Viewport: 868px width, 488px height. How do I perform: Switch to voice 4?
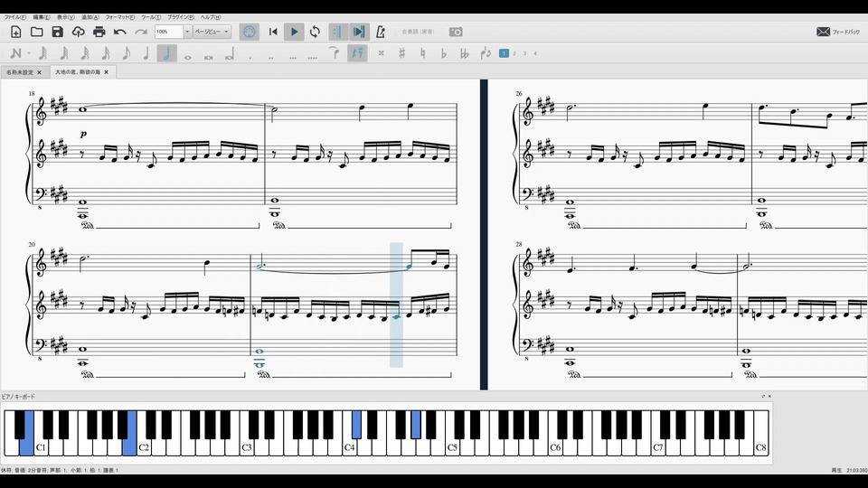pos(535,53)
